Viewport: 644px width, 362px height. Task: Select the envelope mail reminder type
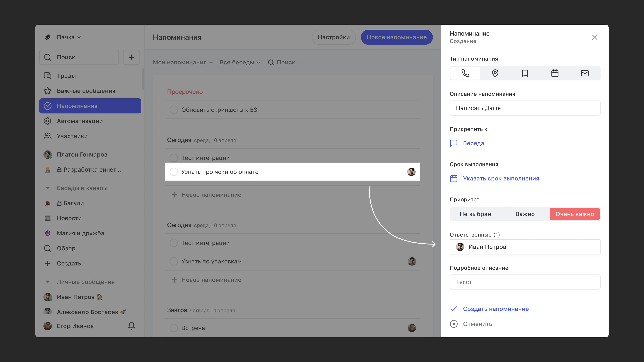[584, 73]
